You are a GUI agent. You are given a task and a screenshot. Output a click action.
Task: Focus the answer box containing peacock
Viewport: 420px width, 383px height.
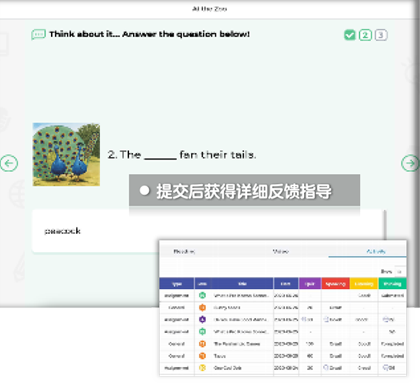coord(208,231)
